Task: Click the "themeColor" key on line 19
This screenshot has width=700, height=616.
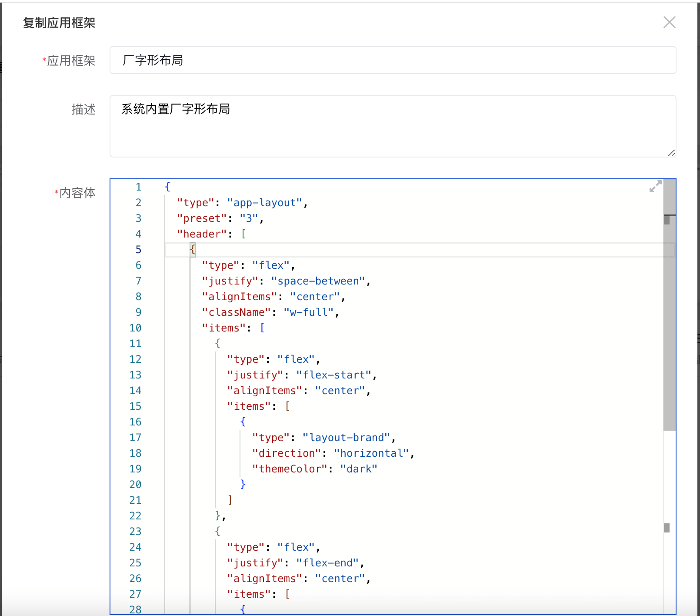Action: coord(290,469)
